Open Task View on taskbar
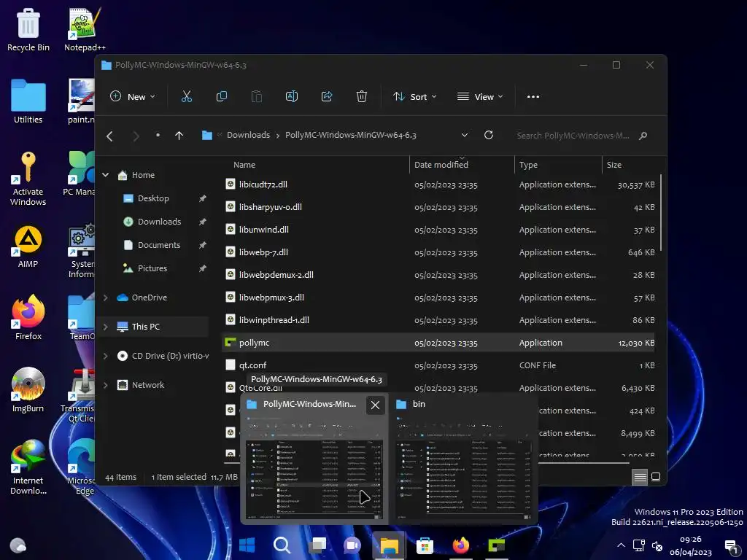The image size is (747, 560). tap(317, 545)
